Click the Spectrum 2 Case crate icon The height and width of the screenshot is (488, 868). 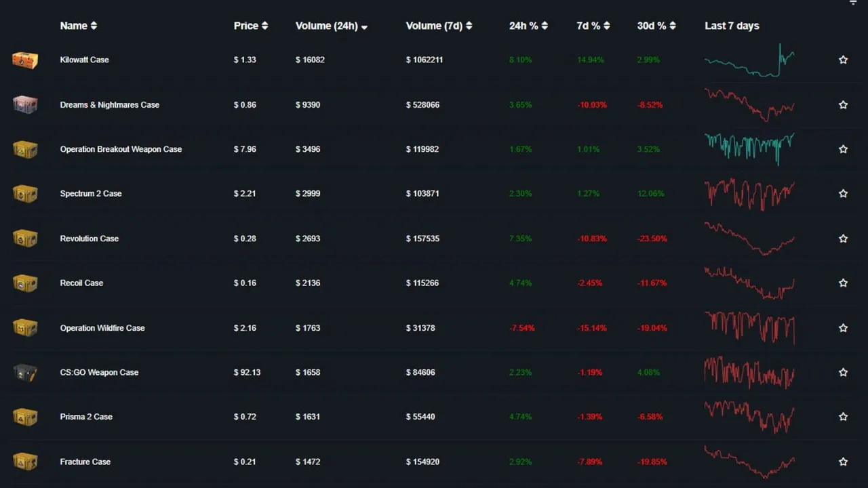point(25,193)
